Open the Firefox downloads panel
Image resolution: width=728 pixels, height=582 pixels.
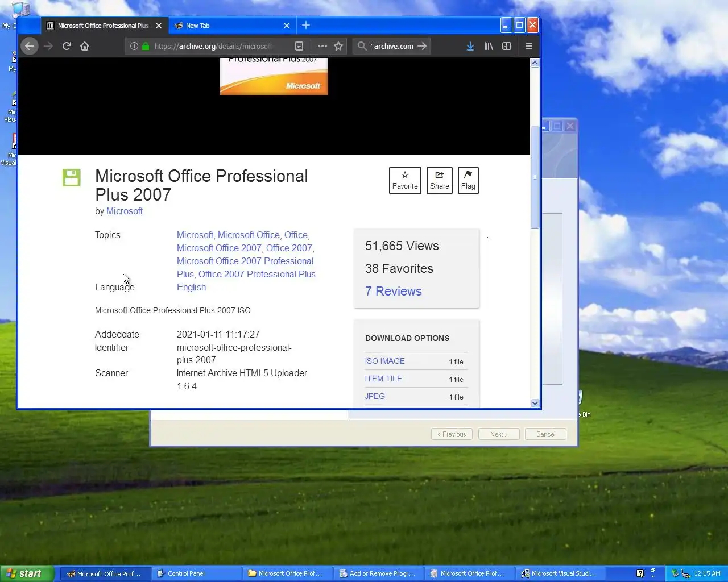coord(470,46)
